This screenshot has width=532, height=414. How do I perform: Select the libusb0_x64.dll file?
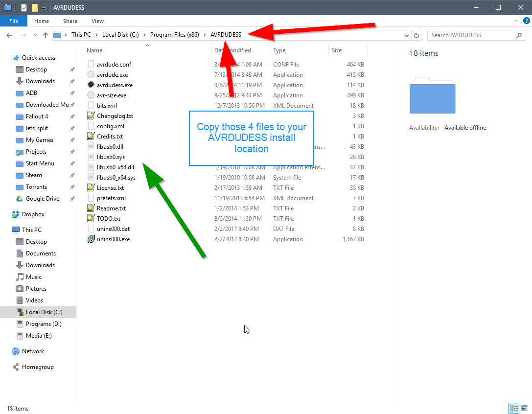tap(116, 167)
